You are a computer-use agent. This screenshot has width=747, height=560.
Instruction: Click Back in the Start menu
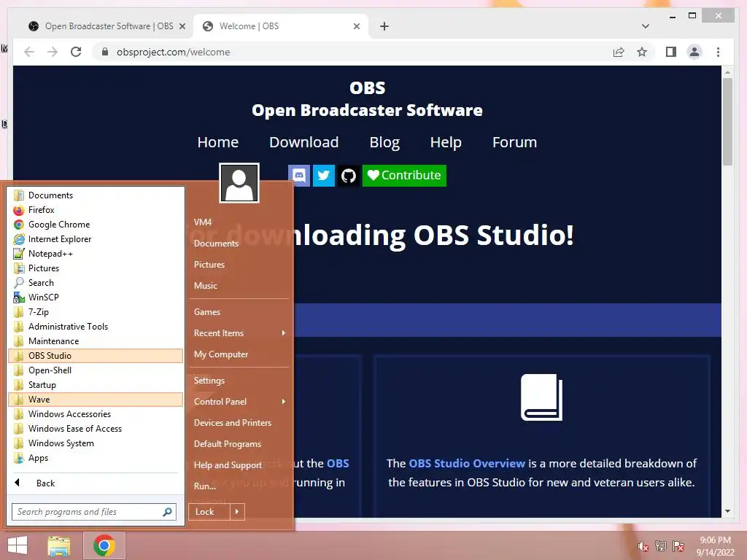[96, 483]
